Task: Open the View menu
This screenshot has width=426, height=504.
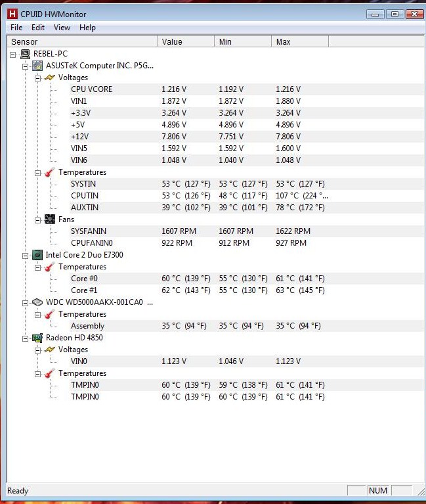Action: 62,28
